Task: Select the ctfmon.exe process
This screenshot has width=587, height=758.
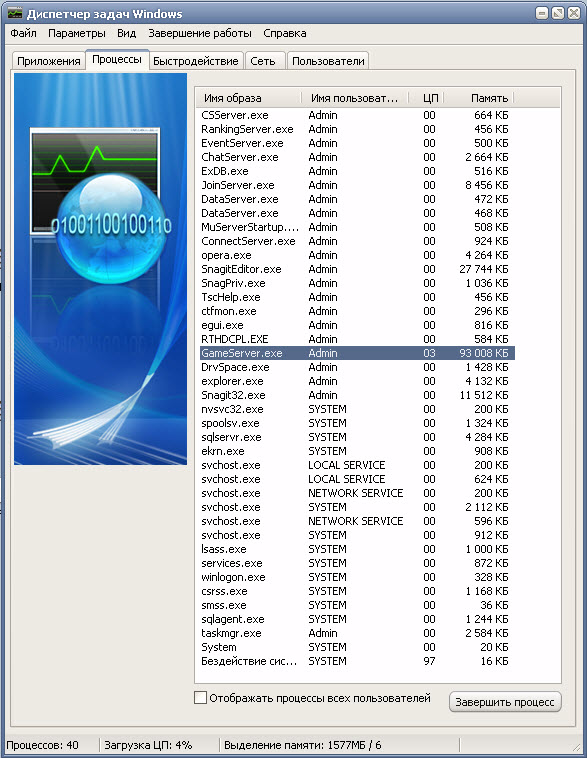Action: pos(357,311)
